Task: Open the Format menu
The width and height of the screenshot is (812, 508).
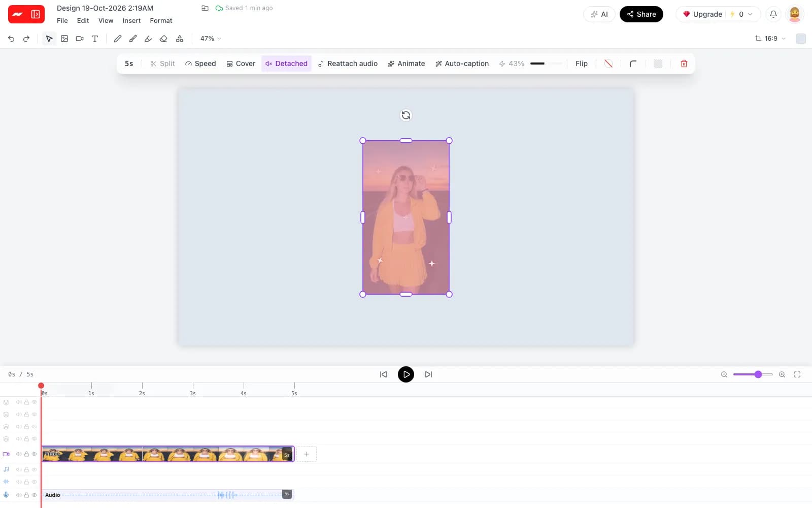Action: [161, 21]
